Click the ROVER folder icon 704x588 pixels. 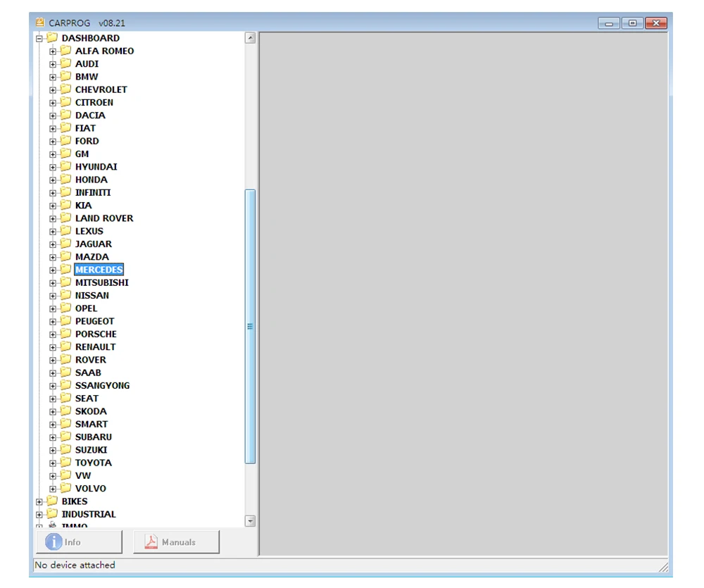pos(66,359)
